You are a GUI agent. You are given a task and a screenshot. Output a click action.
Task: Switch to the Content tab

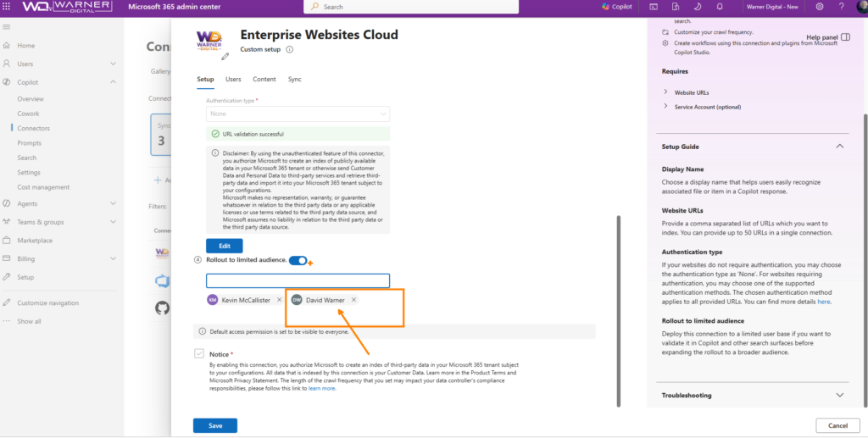(264, 79)
